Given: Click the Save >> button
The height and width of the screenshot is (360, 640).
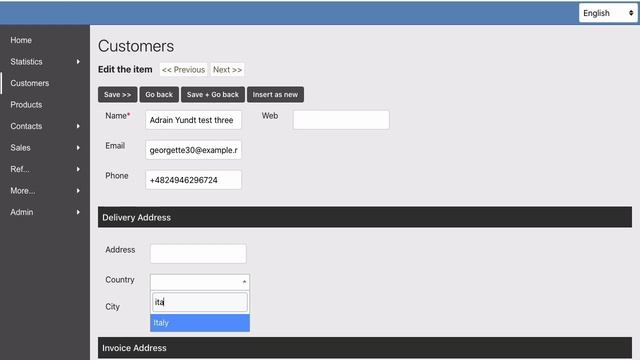Looking at the screenshot, I should tap(118, 95).
